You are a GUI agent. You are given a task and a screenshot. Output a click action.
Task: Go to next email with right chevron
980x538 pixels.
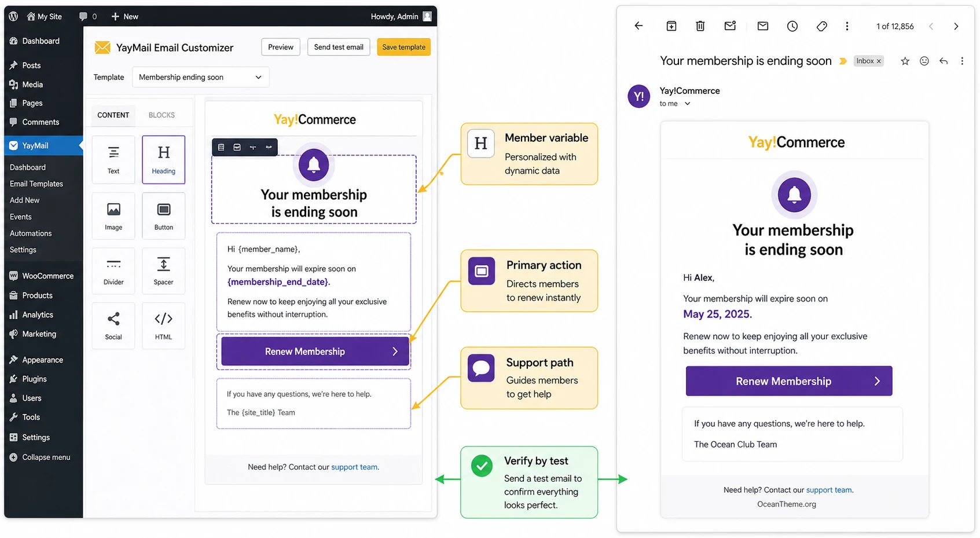click(x=956, y=26)
